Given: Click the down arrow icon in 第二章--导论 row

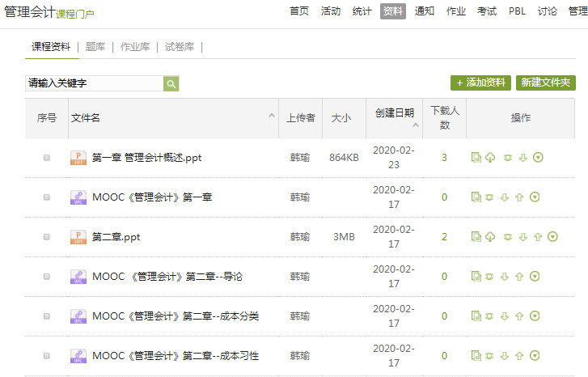Looking at the screenshot, I should [505, 276].
